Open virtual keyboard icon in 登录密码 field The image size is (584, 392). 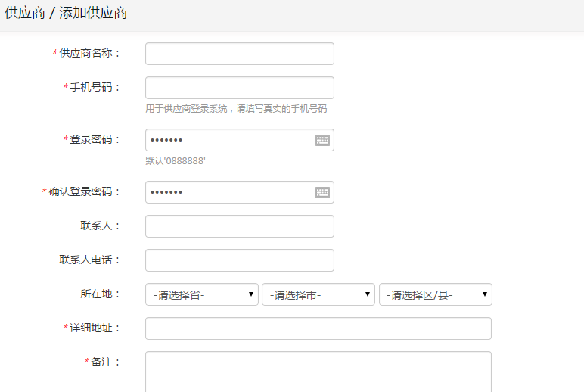[x=322, y=140]
